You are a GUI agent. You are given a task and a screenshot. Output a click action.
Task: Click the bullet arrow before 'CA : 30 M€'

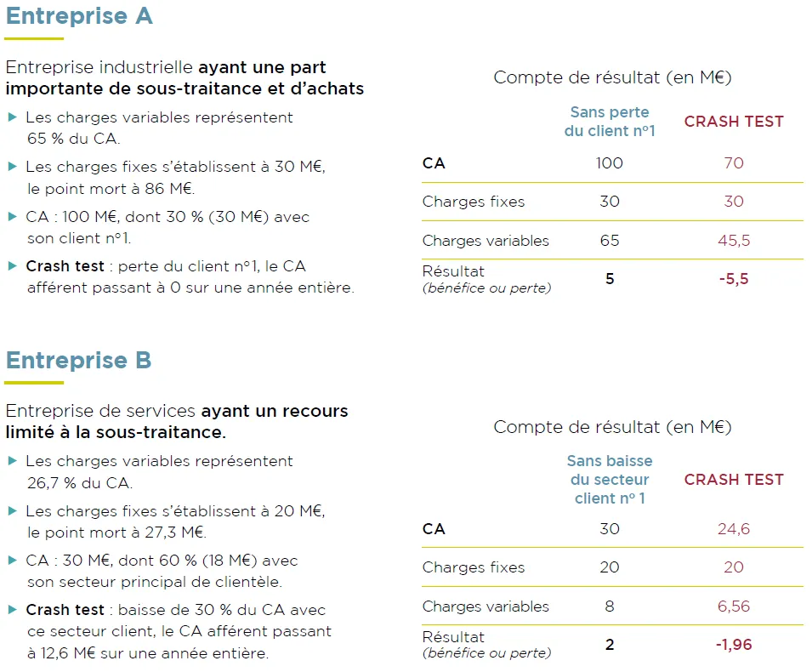click(x=12, y=560)
